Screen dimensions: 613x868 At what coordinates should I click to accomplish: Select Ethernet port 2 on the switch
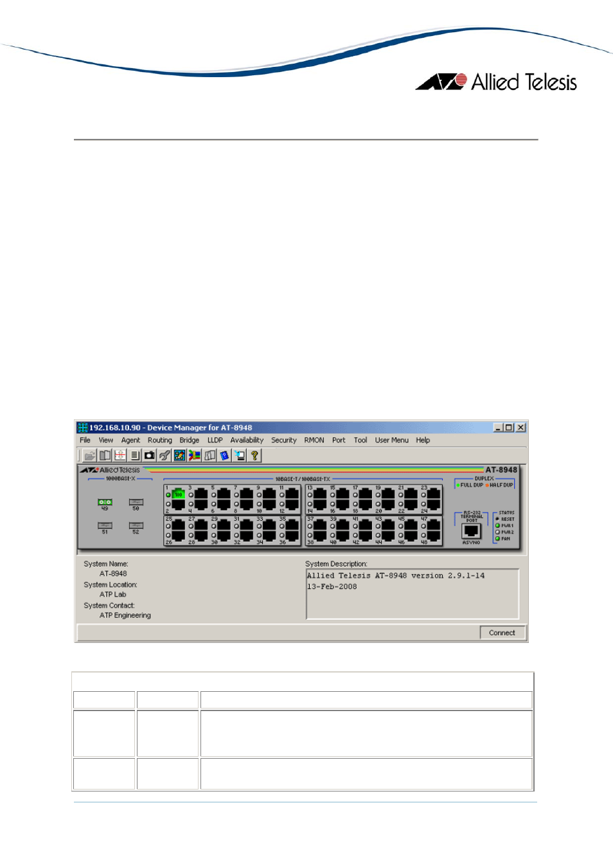(x=179, y=504)
